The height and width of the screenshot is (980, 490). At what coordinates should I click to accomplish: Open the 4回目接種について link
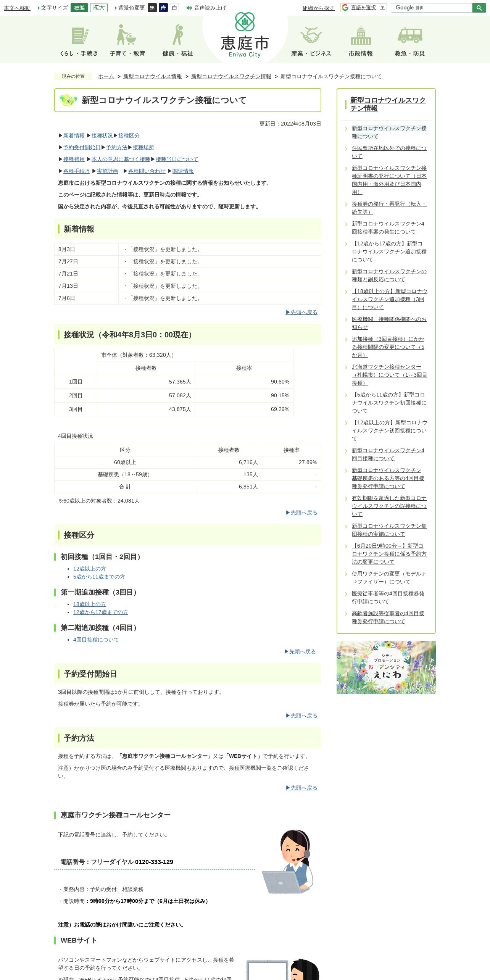pyautogui.click(x=96, y=640)
